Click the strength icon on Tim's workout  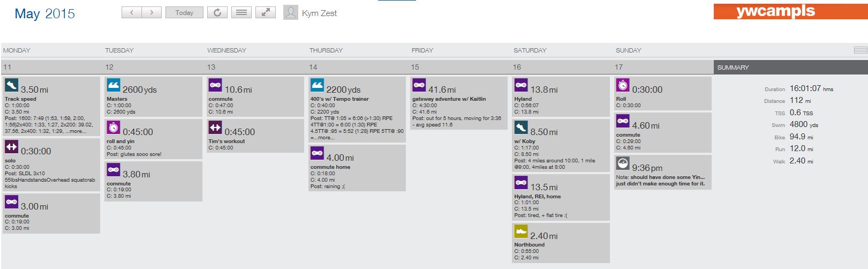tap(215, 127)
